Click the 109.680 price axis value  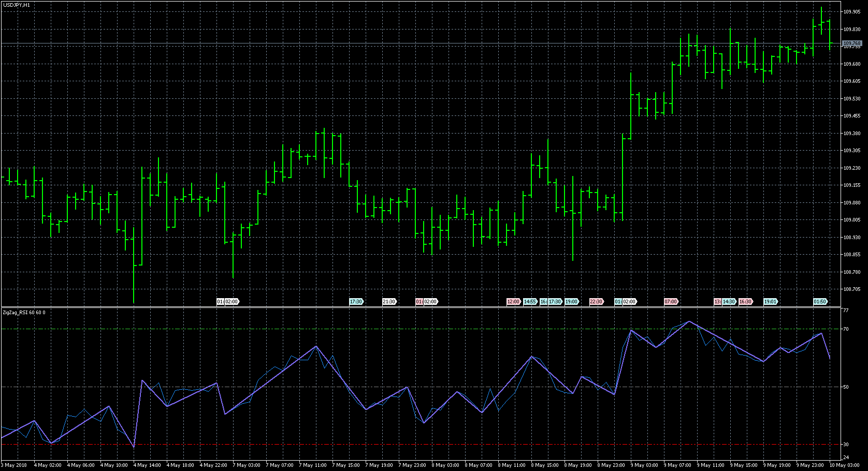coord(852,64)
